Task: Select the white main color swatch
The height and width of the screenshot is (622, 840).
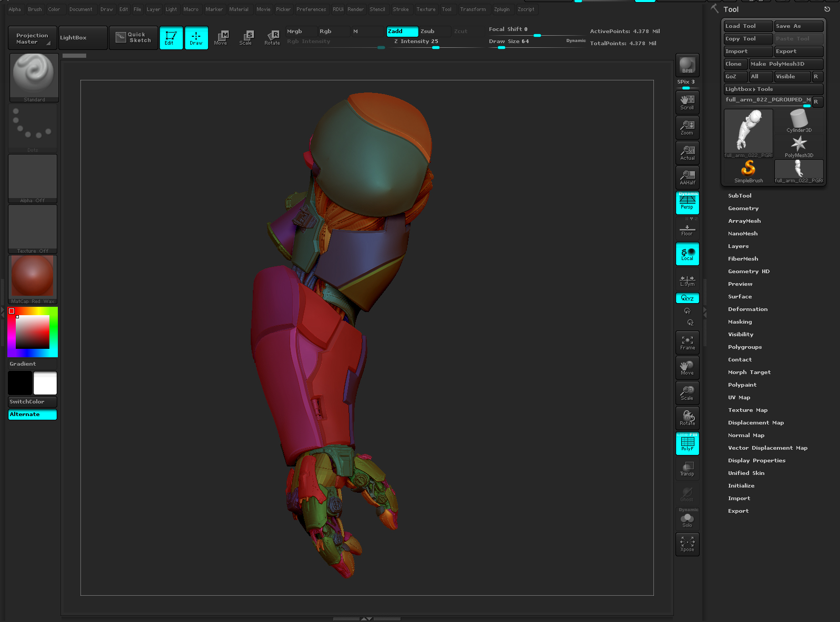Action: [45, 383]
